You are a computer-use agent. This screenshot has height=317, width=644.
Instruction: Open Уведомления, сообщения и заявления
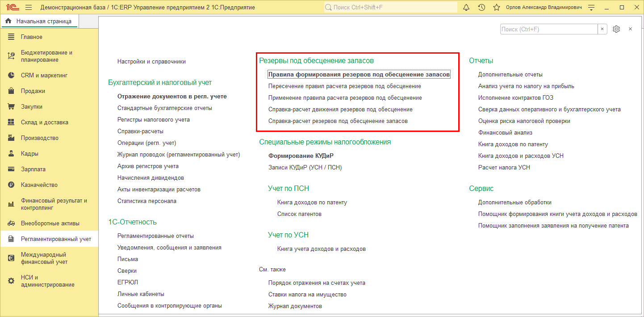(x=169, y=248)
